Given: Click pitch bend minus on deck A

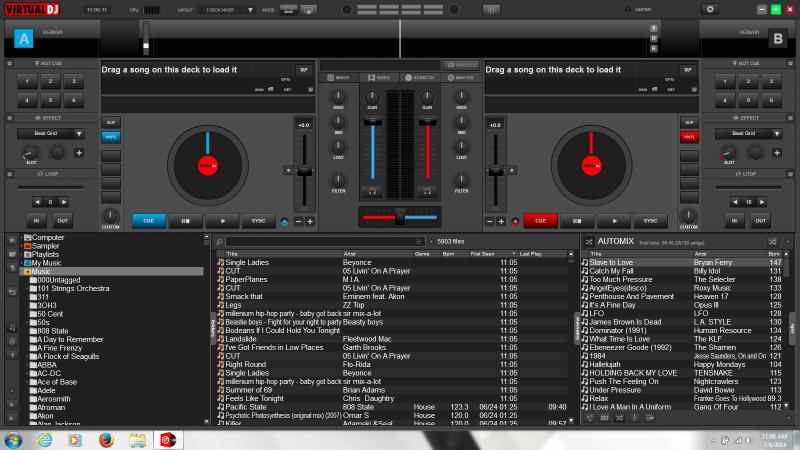Looking at the screenshot, I should click(298, 221).
